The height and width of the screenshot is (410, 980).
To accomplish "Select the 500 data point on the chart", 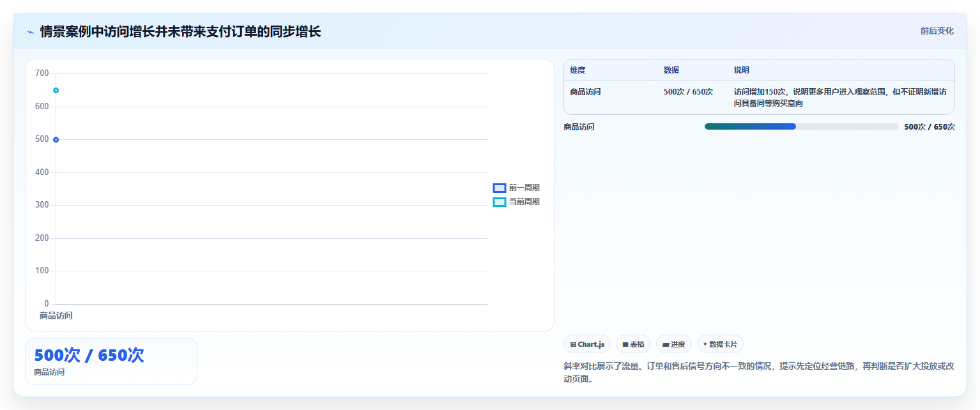I will pyautogui.click(x=56, y=140).
